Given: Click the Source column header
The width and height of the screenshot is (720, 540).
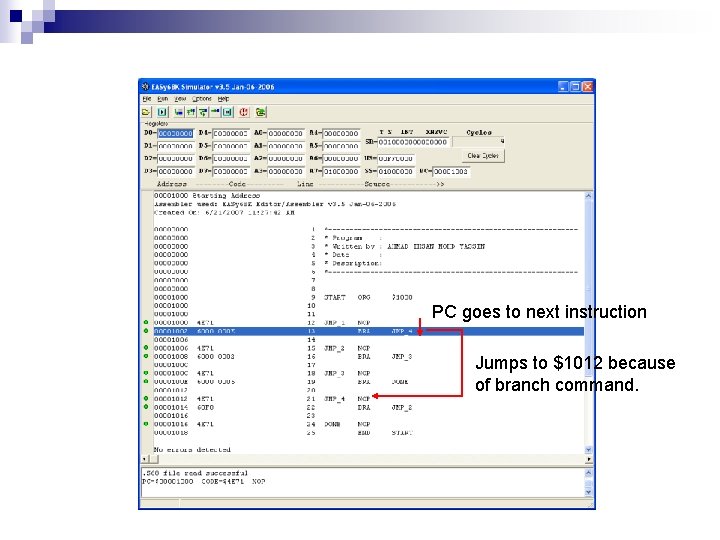Looking at the screenshot, I should click(x=377, y=184).
